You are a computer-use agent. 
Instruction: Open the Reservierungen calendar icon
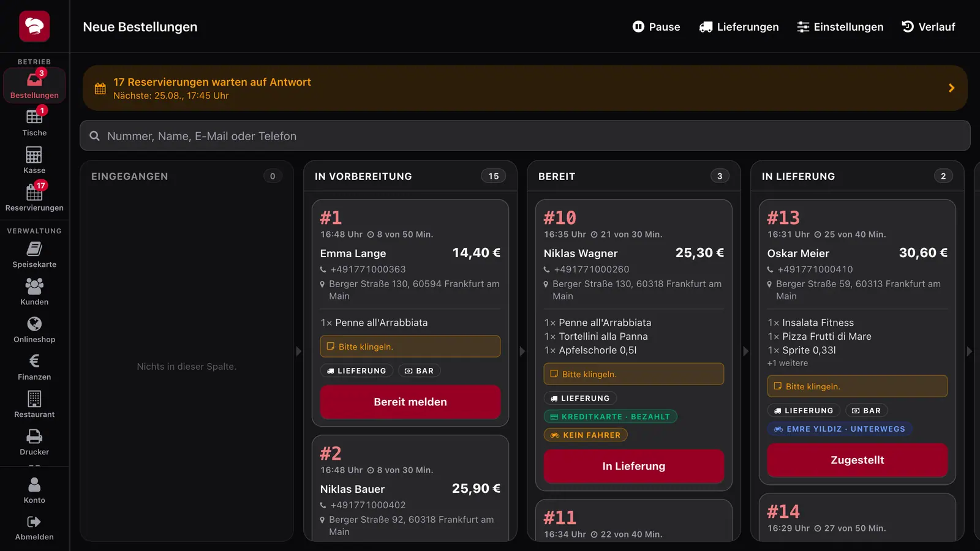point(34,192)
